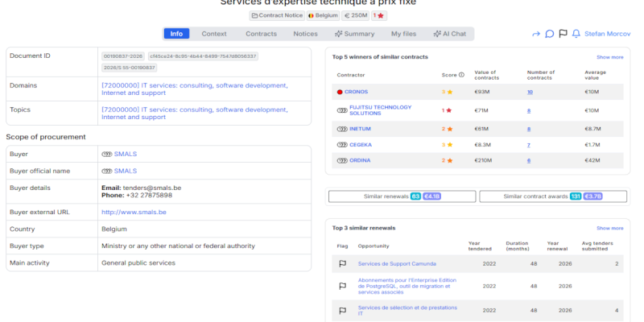Open Services de sélection et de prestations IT
Image resolution: width=644 pixels, height=322 pixels.
tap(407, 311)
